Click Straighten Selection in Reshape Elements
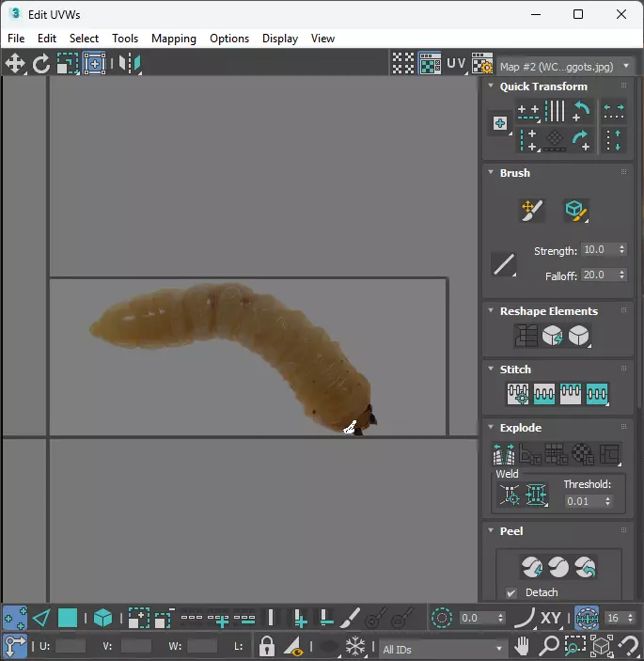This screenshot has width=644, height=661. click(x=526, y=336)
